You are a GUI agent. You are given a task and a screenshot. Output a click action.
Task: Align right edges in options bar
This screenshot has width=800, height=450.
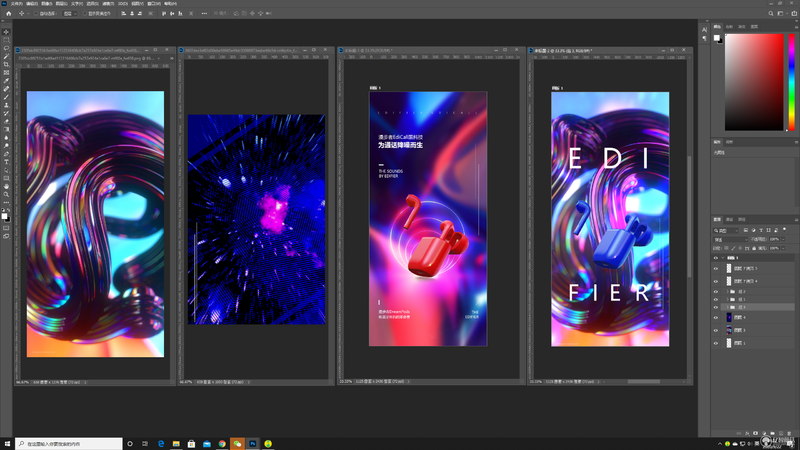[140, 13]
